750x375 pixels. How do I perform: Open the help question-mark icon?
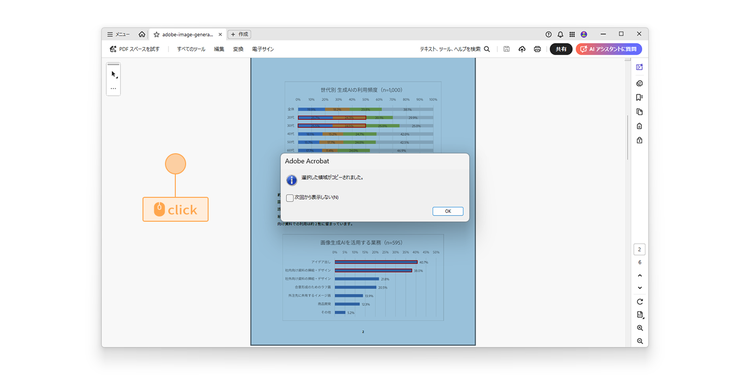click(549, 34)
